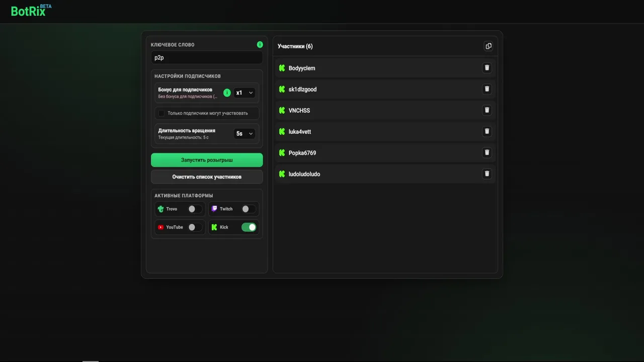Image resolution: width=644 pixels, height=362 pixels.
Task: Check 'Только подписчики могут участвовать' checkbox
Action: tap(162, 113)
